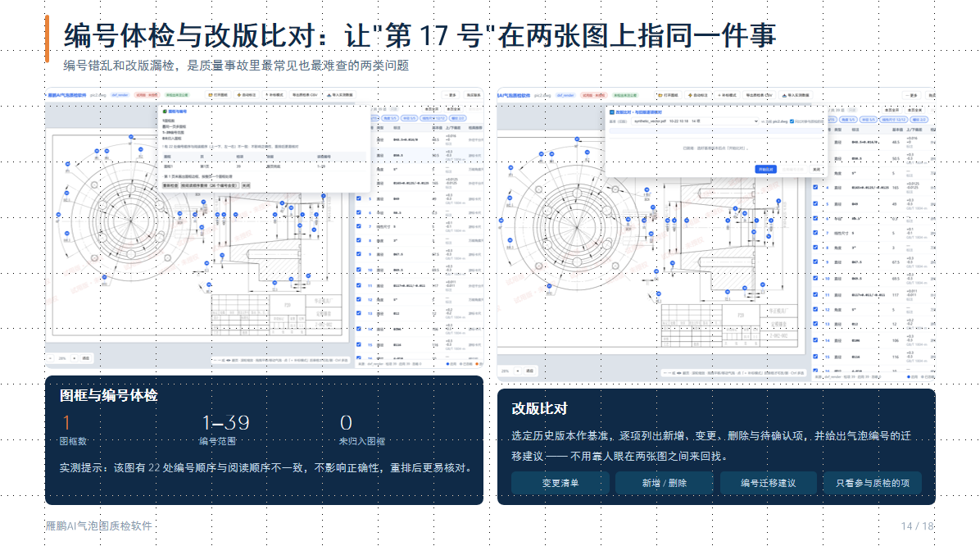Click 自动标注 lightning icon in left toolbar

pos(238,95)
